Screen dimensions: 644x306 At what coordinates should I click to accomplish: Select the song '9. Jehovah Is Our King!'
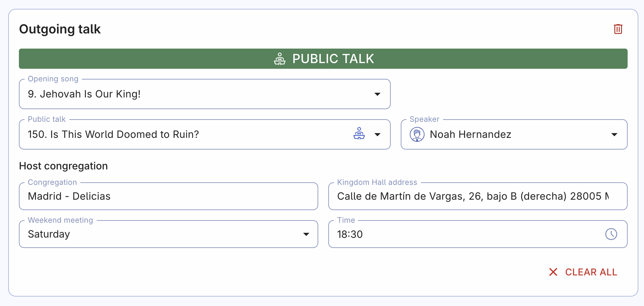(x=84, y=94)
